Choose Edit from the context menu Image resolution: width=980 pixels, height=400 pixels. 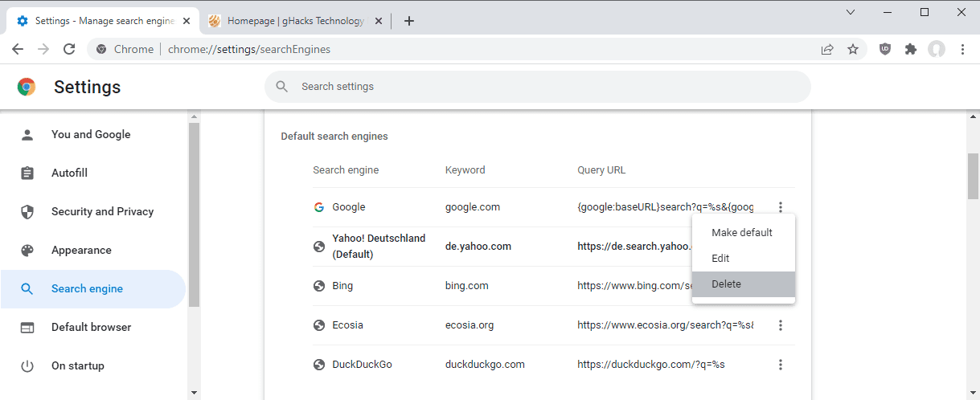pyautogui.click(x=721, y=259)
